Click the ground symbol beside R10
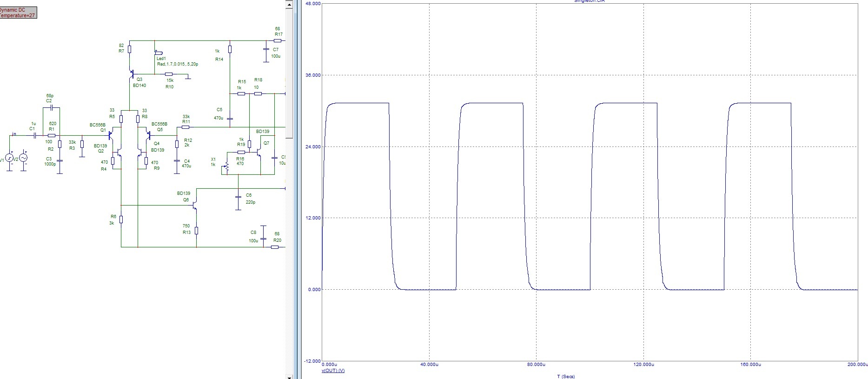Viewport: 868px width, 379px height. [x=188, y=76]
